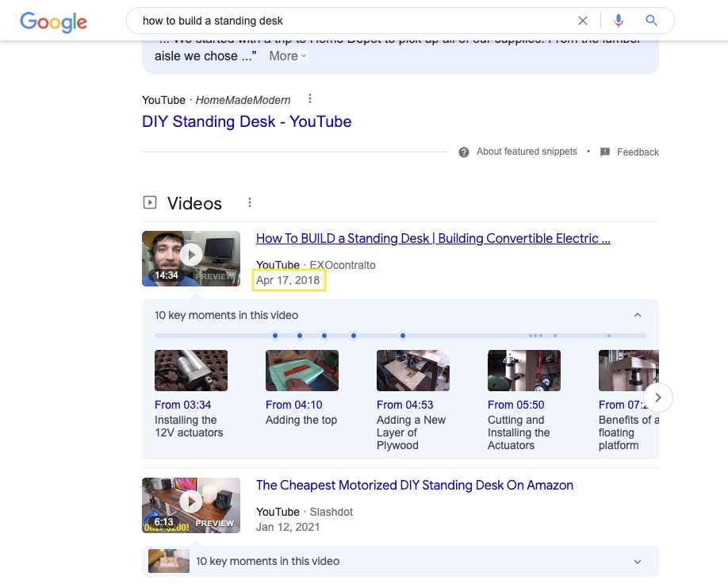728x584 pixels.
Task: Click the HomeMadeModern source text
Action: [x=243, y=100]
